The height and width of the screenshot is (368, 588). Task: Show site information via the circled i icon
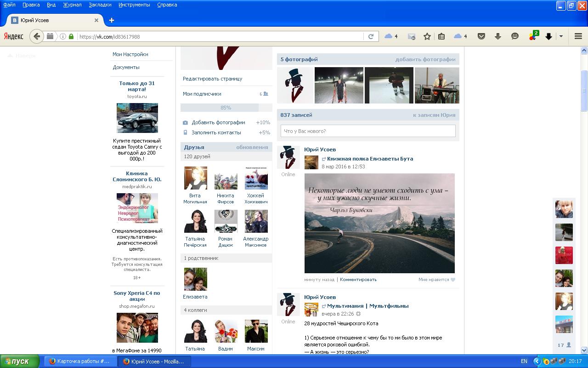pyautogui.click(x=63, y=36)
